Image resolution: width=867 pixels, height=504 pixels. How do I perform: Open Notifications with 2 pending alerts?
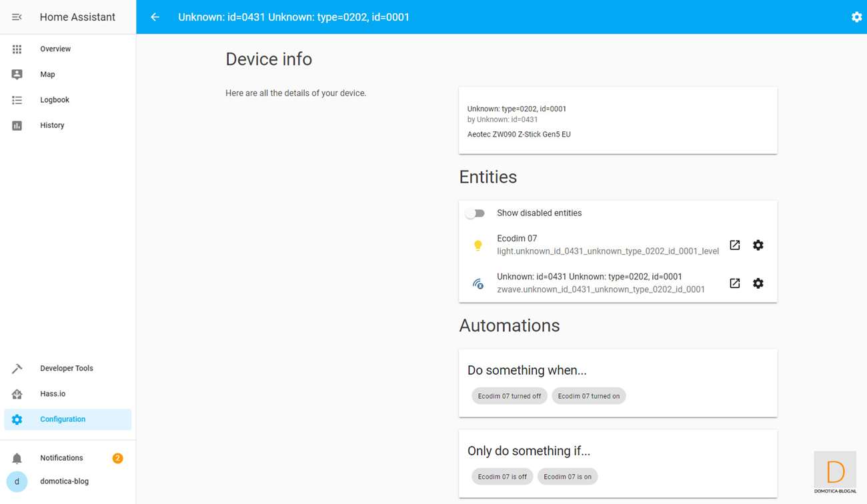click(61, 458)
